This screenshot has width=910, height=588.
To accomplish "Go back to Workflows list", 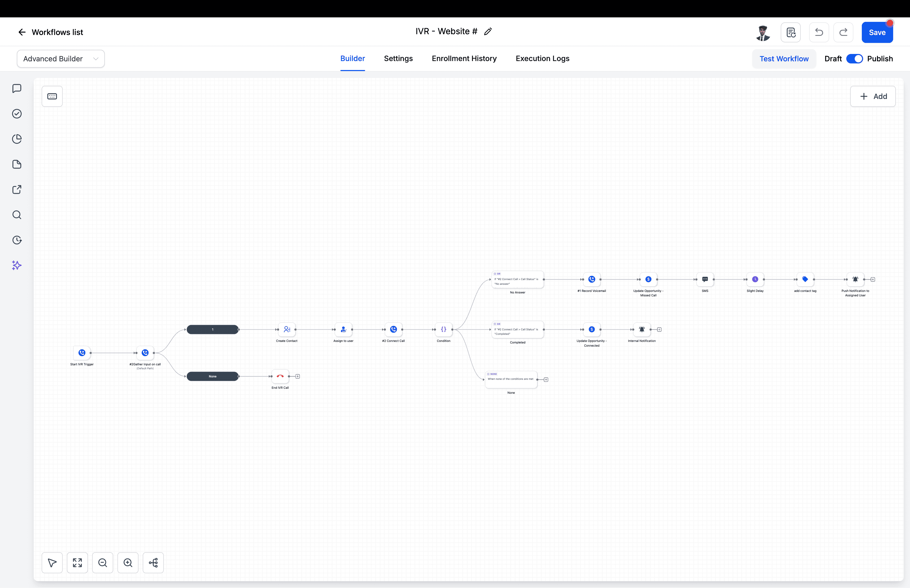I will [x=50, y=32].
